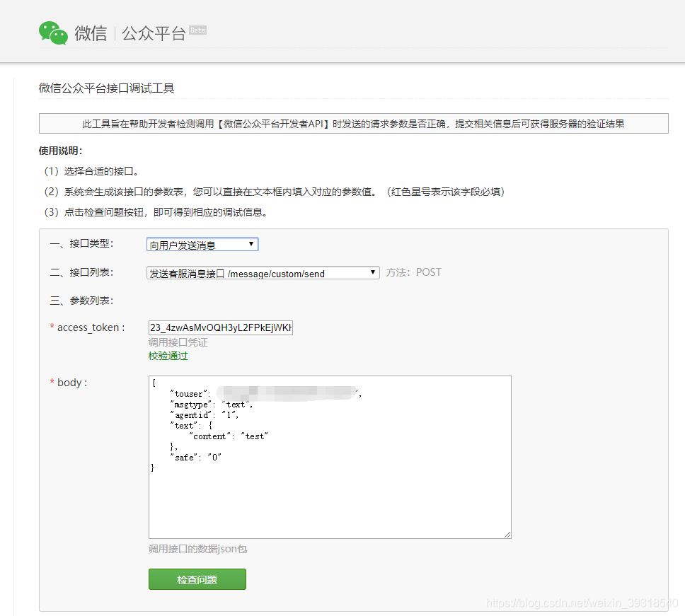Click the 微信公众平台接口调试工具 heading

107,88
